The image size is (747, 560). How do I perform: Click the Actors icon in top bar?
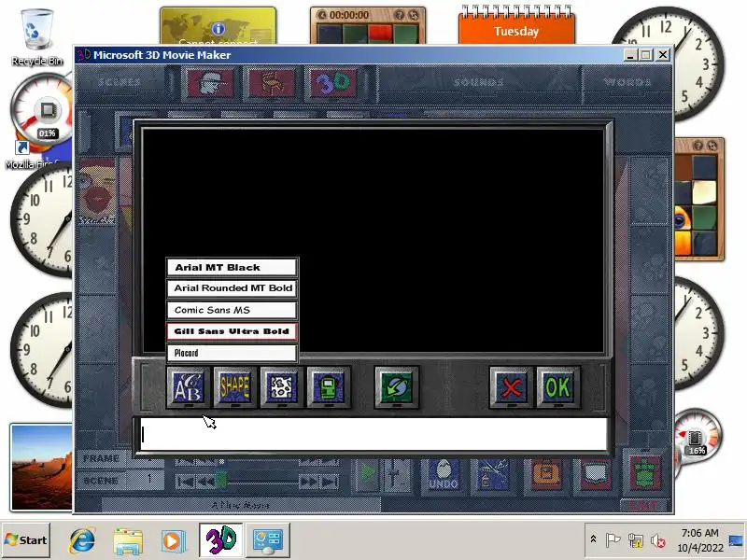tap(210, 83)
